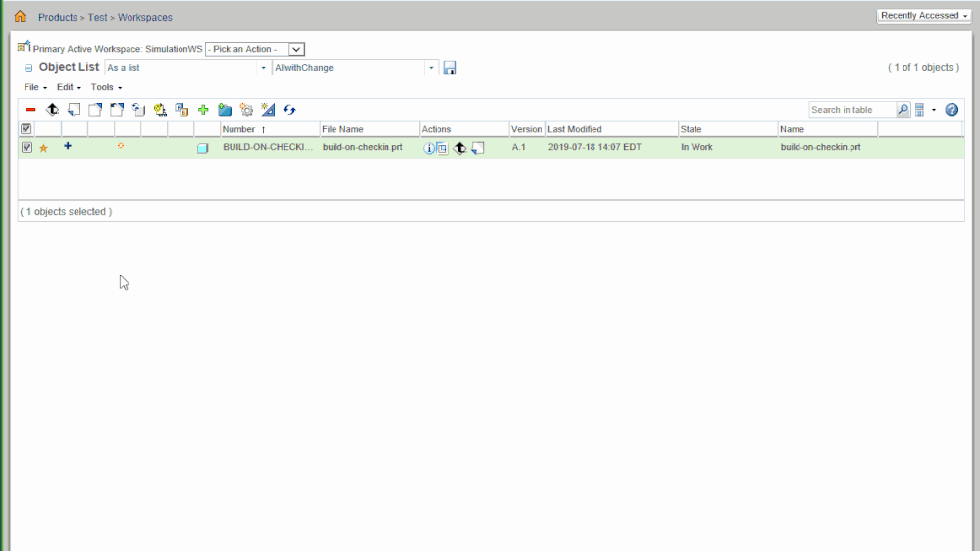Screen dimensions: 980x551
Task: Open the Recently Accessed dropdown
Action: (x=924, y=15)
